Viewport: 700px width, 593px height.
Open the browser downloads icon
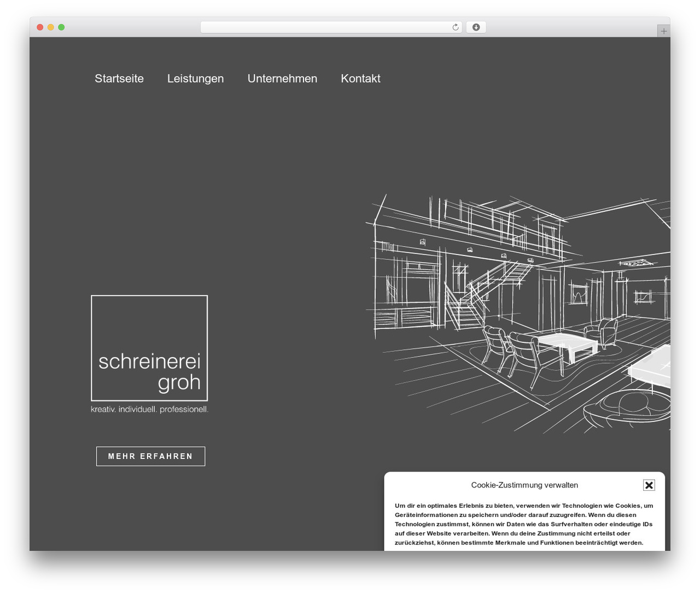(x=476, y=27)
